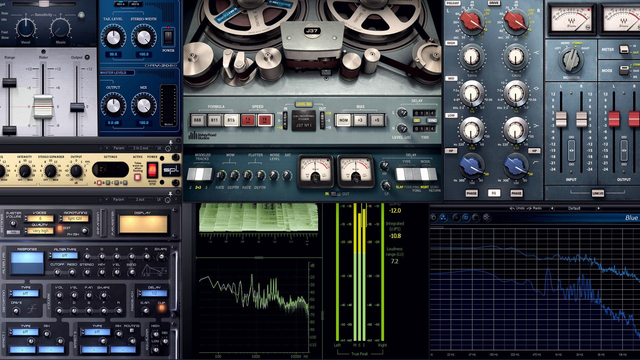Screen dimensions: 640x360
Task: Open the synth Voices selector
Action: pos(40,219)
